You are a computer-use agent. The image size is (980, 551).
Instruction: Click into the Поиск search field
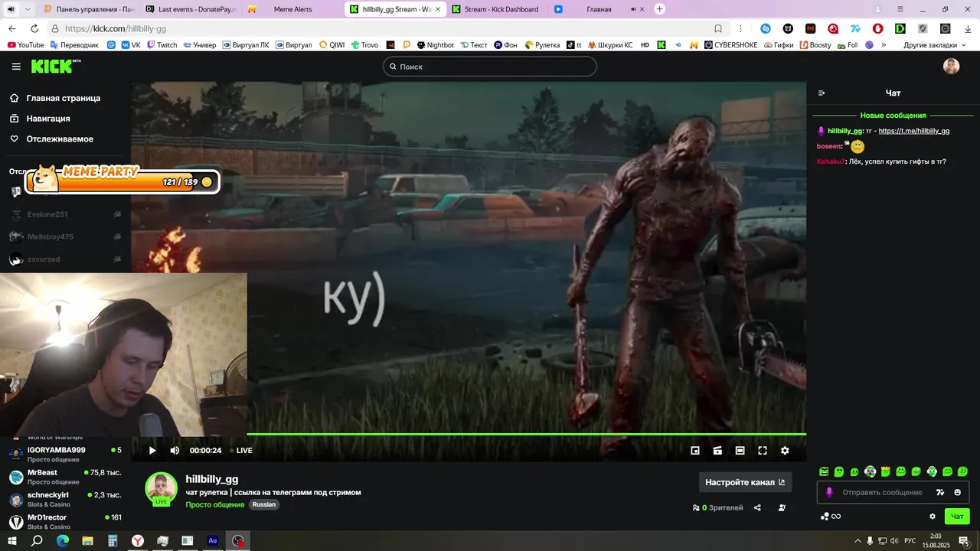tap(490, 67)
